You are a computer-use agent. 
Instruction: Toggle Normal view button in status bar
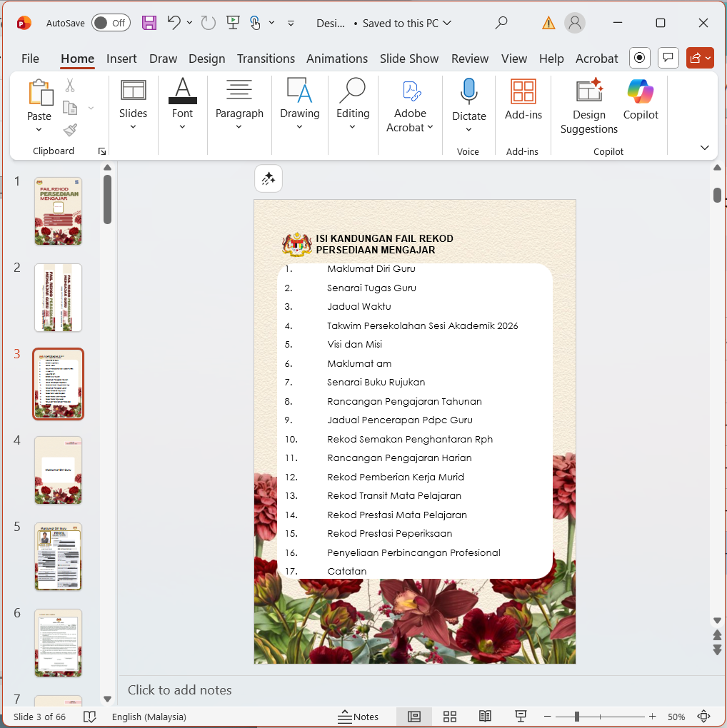point(414,717)
